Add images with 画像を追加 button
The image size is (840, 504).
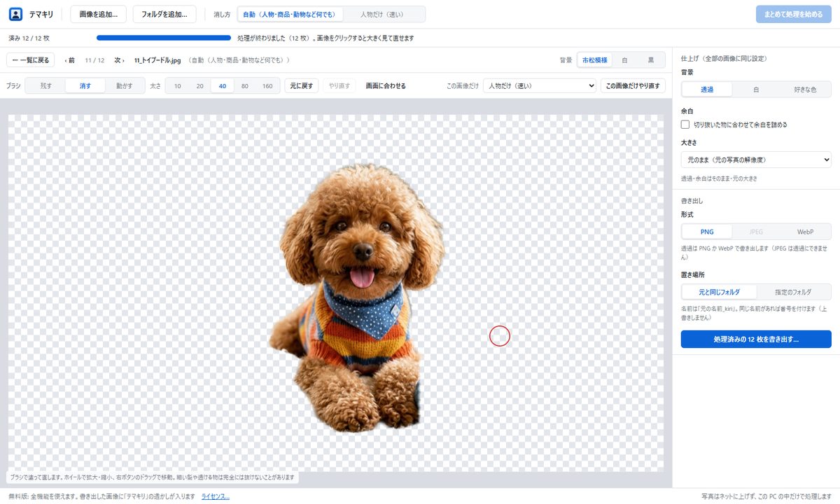point(99,14)
